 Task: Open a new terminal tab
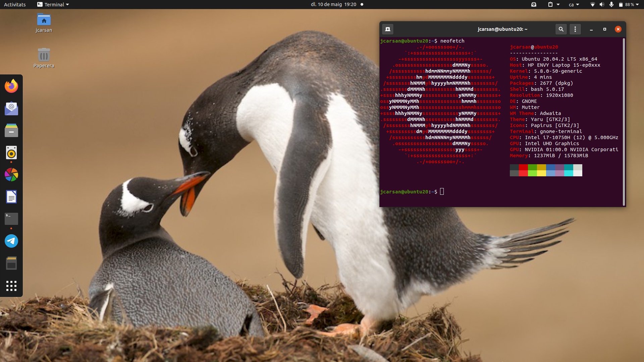click(x=387, y=29)
